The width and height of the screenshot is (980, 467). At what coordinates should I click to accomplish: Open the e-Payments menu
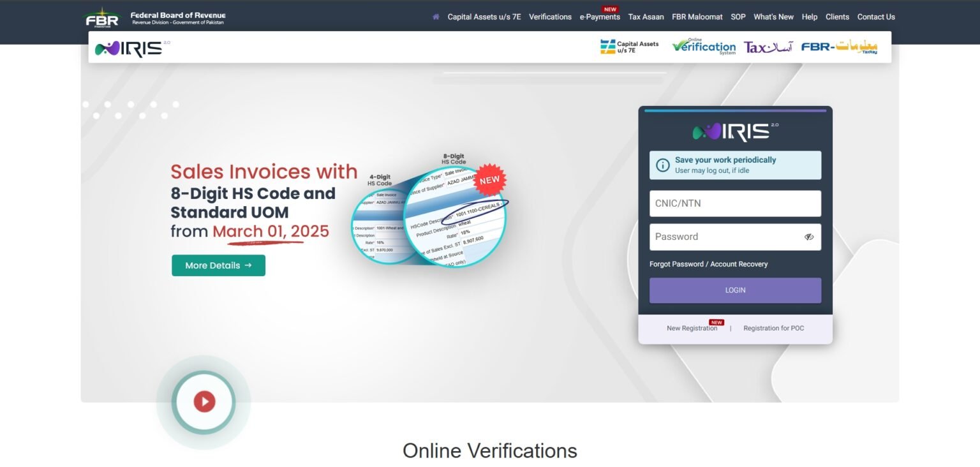pos(600,17)
